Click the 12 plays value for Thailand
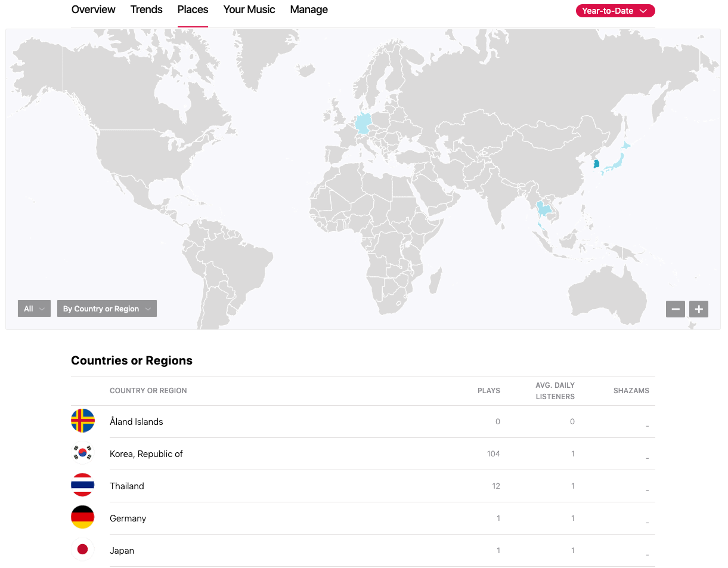The width and height of the screenshot is (728, 568). click(x=496, y=486)
